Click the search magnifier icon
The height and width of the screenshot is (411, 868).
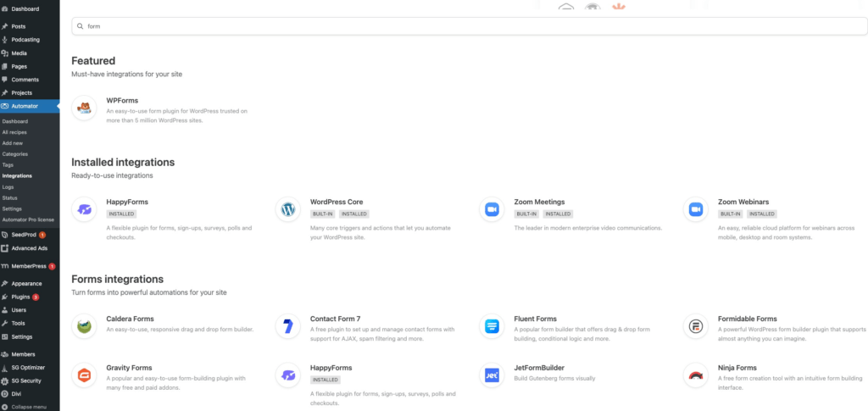click(x=80, y=26)
